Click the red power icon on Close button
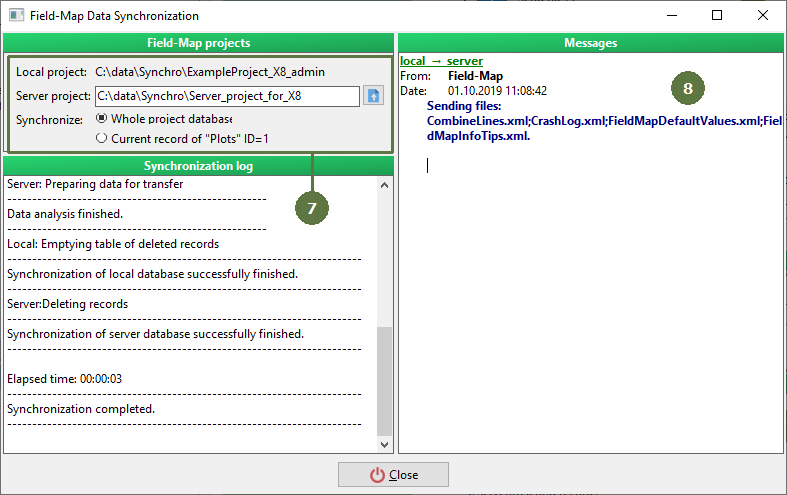Screen dimensions: 787x495 [x=377, y=475]
